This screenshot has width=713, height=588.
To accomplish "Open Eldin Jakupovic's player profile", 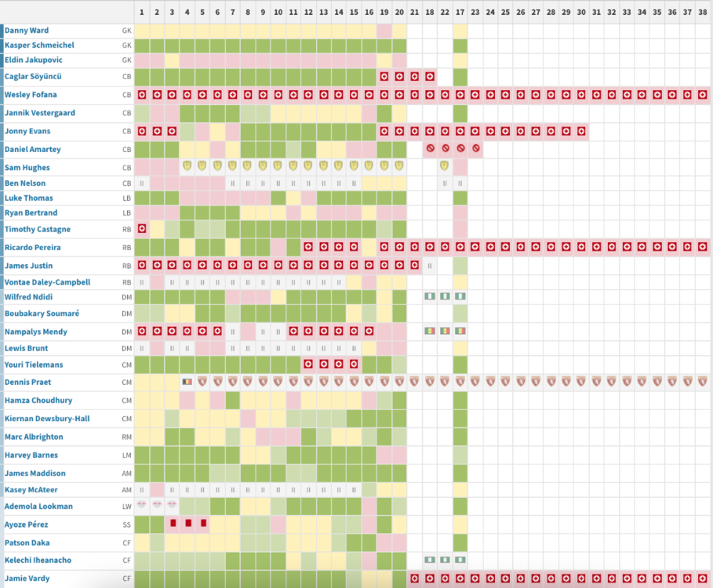I will [x=33, y=60].
